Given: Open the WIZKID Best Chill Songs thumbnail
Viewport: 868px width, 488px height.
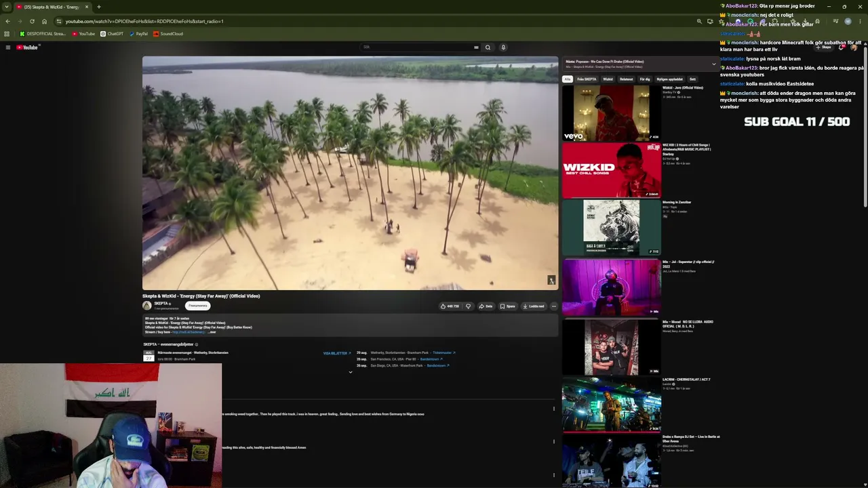Looking at the screenshot, I should pyautogui.click(x=611, y=169).
